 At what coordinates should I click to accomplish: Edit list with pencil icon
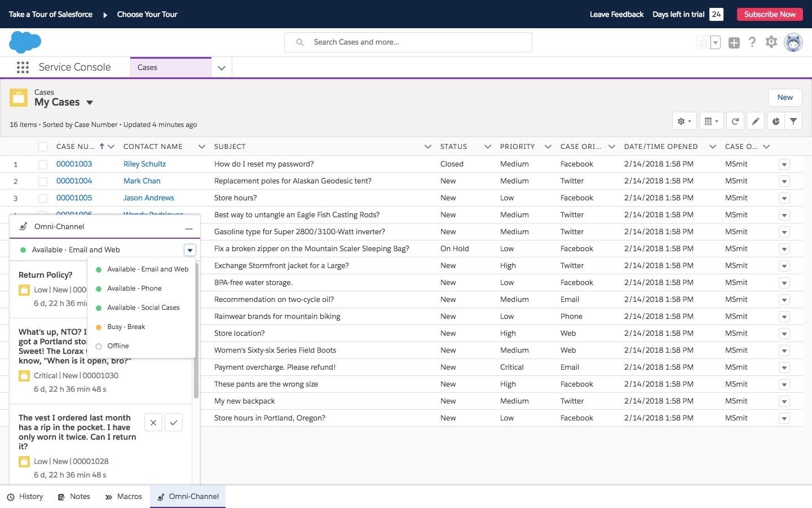tap(756, 121)
